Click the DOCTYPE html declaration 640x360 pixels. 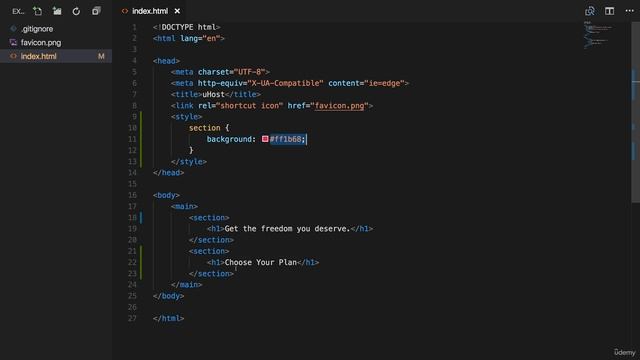click(187, 27)
